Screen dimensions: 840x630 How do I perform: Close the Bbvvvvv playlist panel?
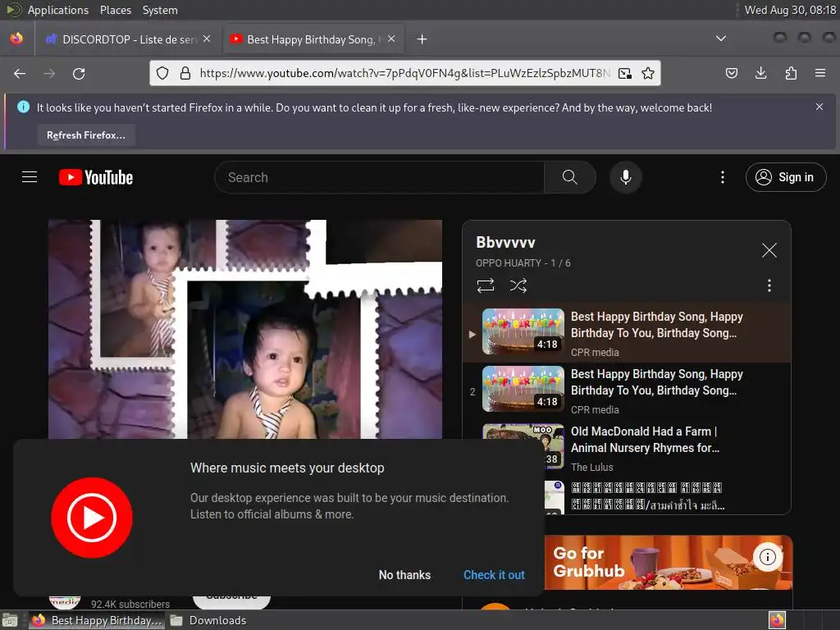[x=769, y=250]
